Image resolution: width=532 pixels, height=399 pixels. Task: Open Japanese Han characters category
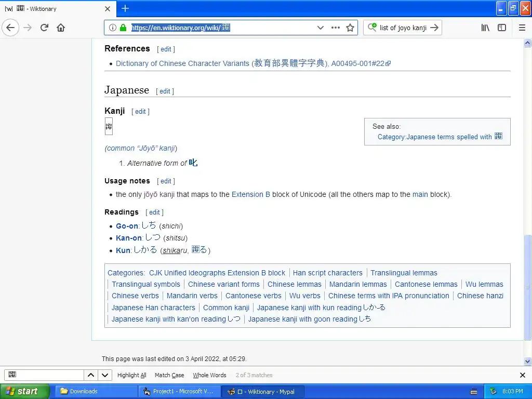pos(153,308)
